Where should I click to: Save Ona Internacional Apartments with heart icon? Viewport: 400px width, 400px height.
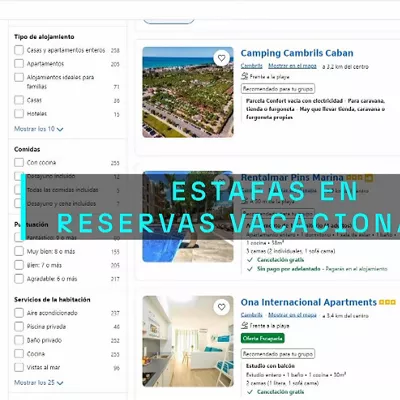(x=222, y=307)
